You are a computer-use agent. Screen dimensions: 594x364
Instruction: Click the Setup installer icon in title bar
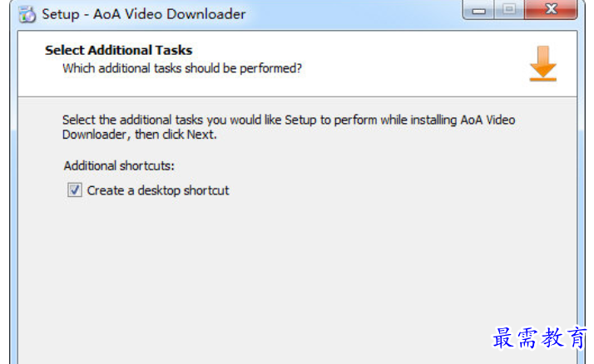pos(27,15)
